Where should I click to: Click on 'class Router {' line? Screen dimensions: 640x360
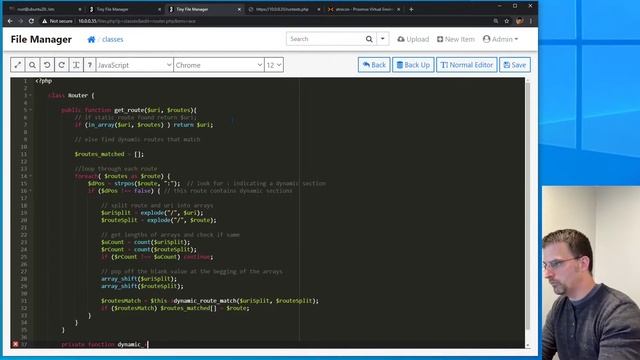click(71, 96)
